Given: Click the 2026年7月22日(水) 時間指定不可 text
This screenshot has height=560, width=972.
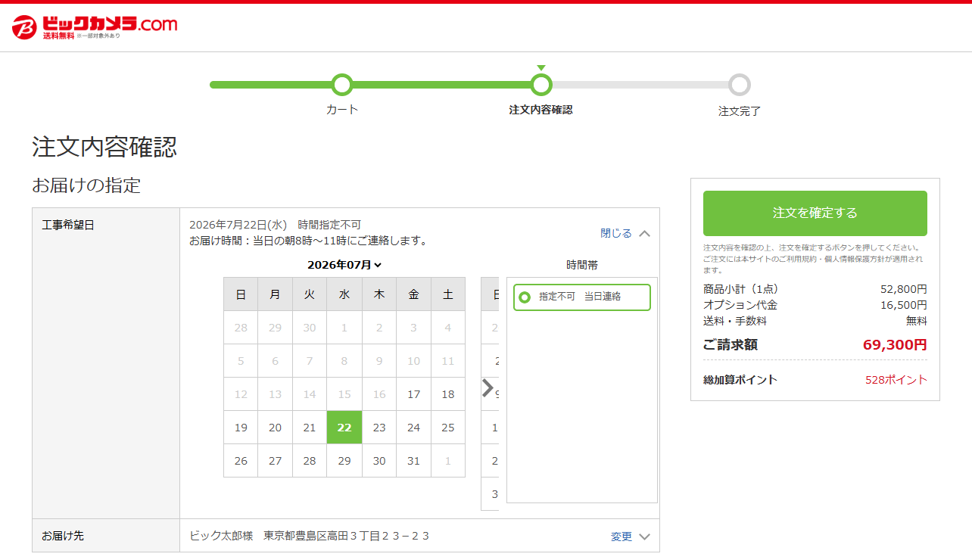Looking at the screenshot, I should 276,225.
